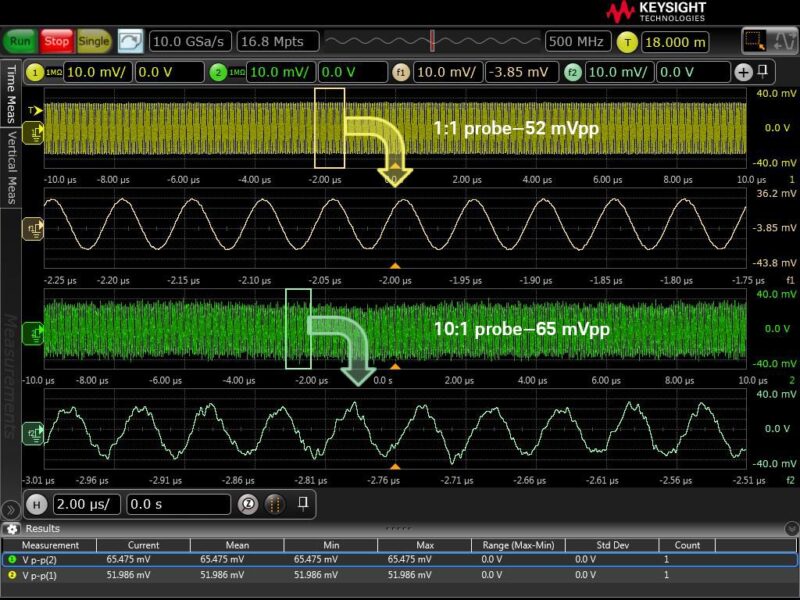
Task: Click the horizontal H button
Action: [37, 505]
